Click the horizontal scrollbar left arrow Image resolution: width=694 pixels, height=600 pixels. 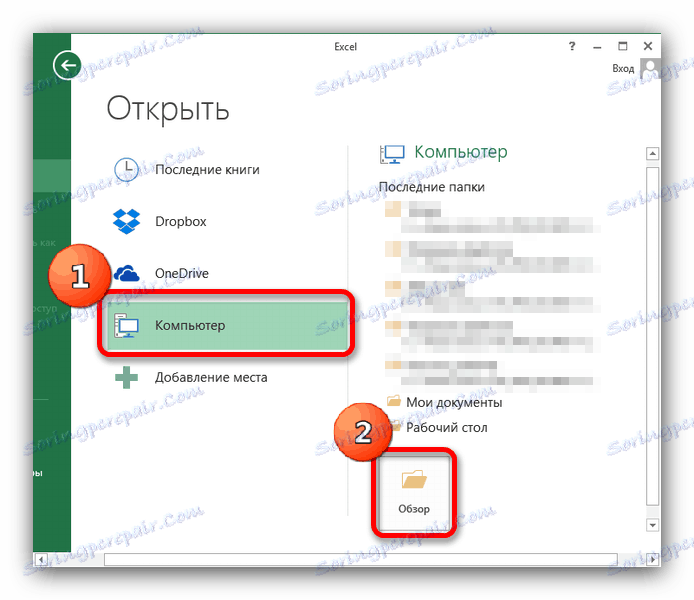coord(41,560)
